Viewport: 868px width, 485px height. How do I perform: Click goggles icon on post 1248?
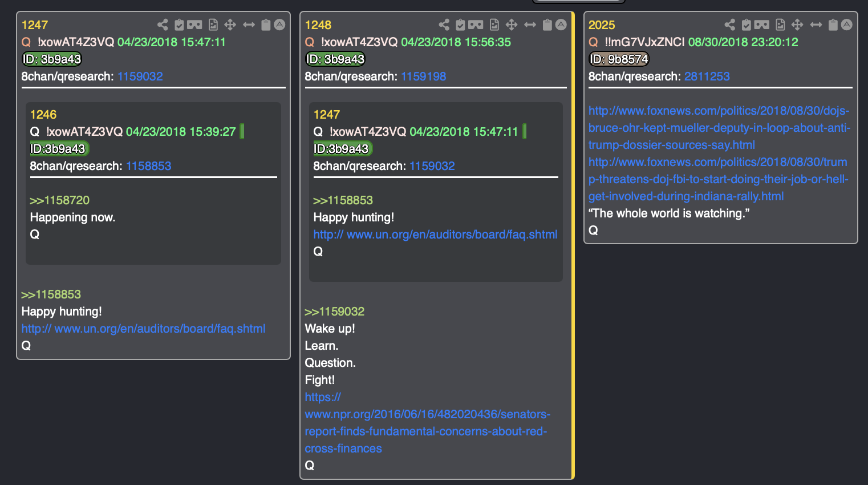click(476, 25)
